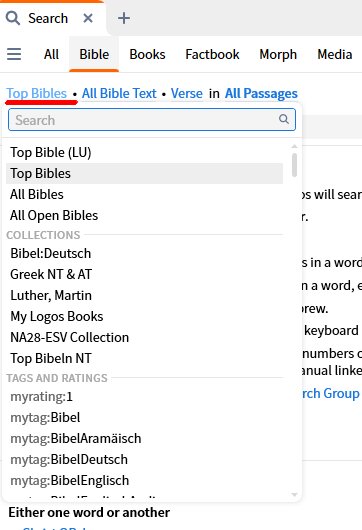Pick the Greek NT & AT collection
The width and height of the screenshot is (362, 530).
(144, 274)
